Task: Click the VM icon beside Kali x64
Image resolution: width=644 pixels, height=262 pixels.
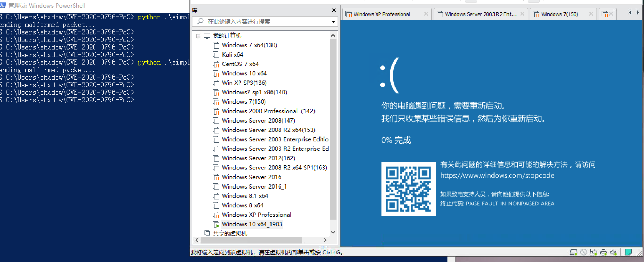Action: (x=216, y=55)
